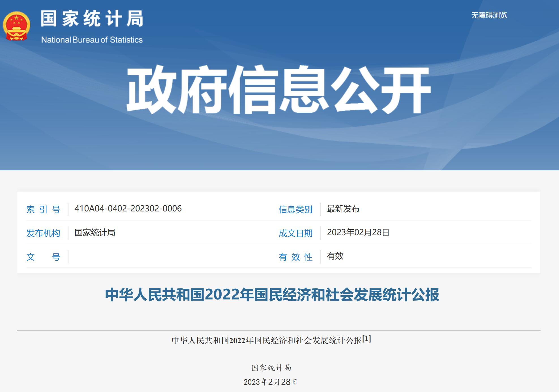Click the 成文日期 label
The width and height of the screenshot is (559, 392).
(x=295, y=233)
